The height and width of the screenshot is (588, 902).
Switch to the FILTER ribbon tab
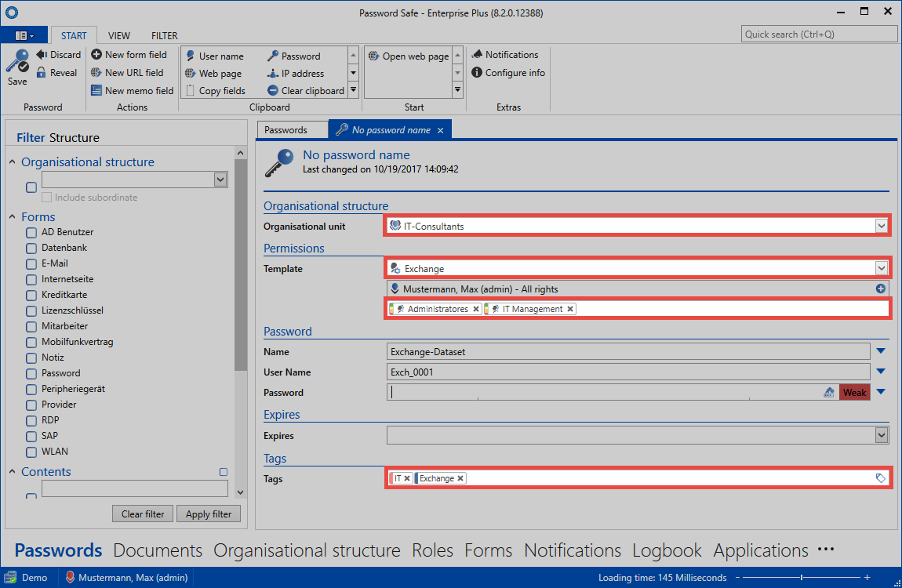[165, 35]
